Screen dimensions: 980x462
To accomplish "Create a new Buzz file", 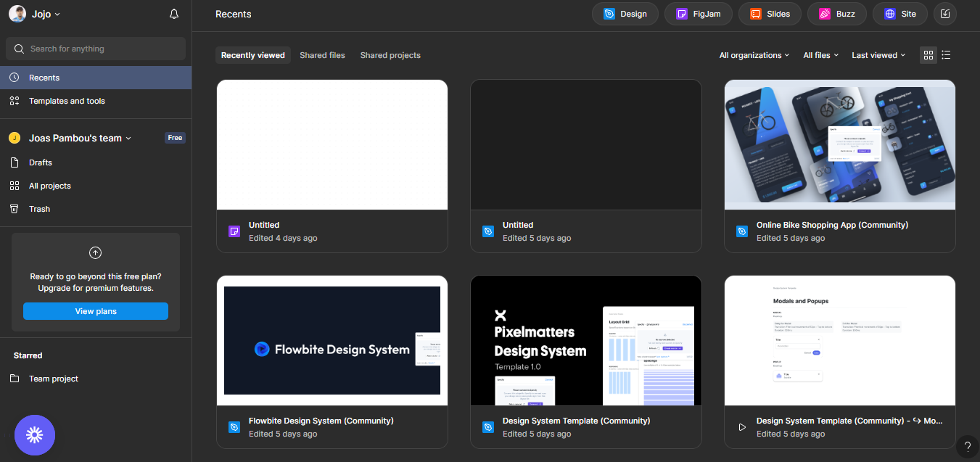I will point(836,14).
